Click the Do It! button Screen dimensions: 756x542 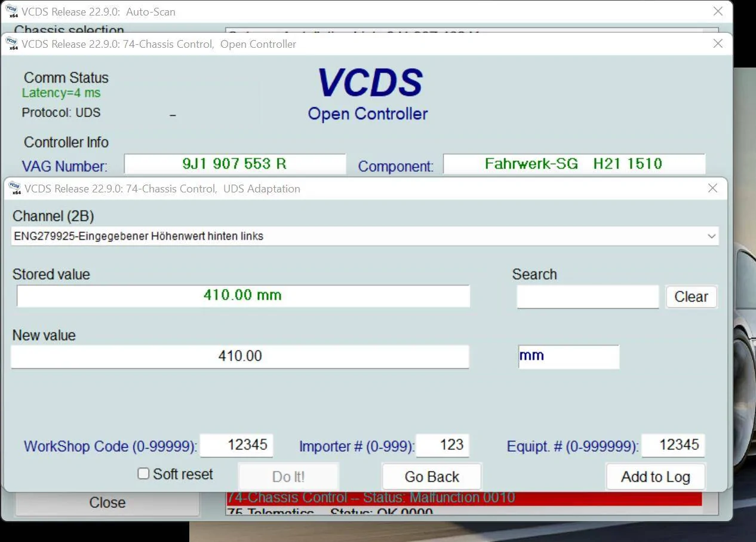coord(288,477)
